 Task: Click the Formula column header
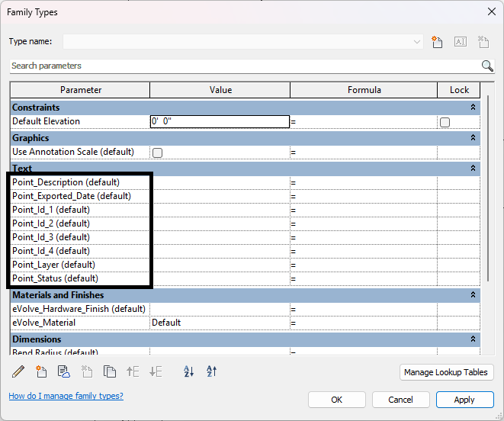click(364, 90)
